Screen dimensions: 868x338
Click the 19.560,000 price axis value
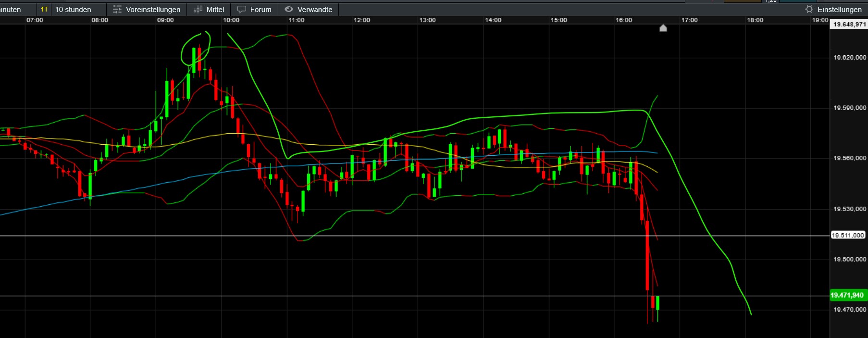click(x=849, y=158)
